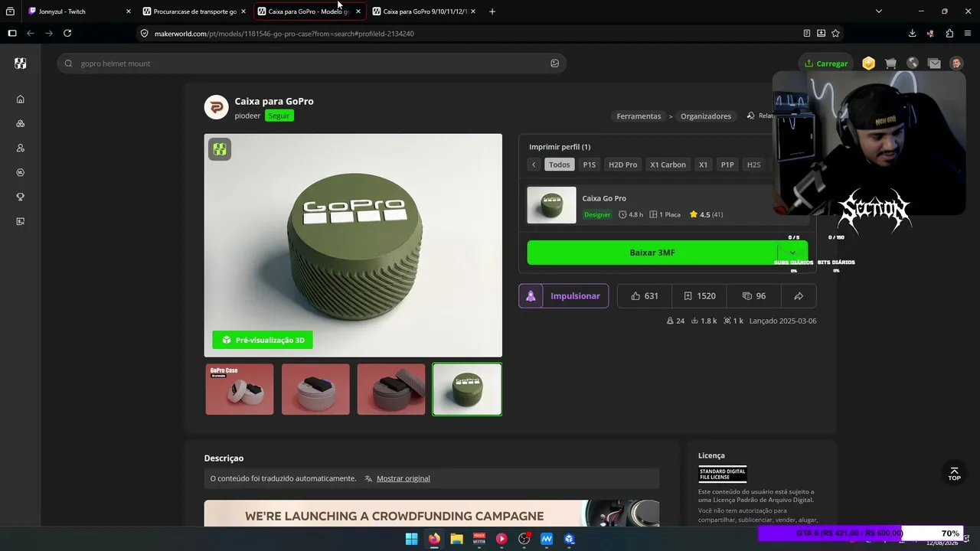This screenshot has width=980, height=551.
Task: Select the X1 Carbon printer filter
Action: [668, 165]
